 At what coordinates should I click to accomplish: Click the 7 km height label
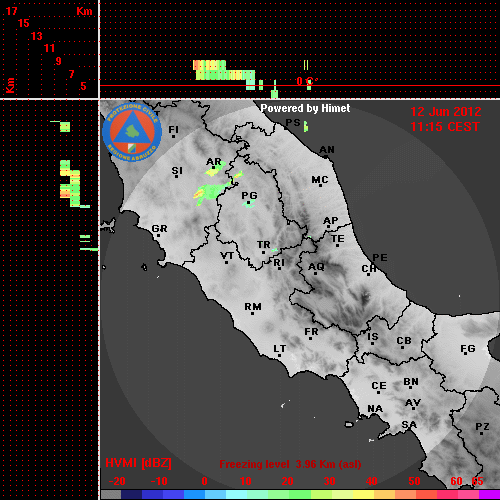pyautogui.click(x=71, y=74)
